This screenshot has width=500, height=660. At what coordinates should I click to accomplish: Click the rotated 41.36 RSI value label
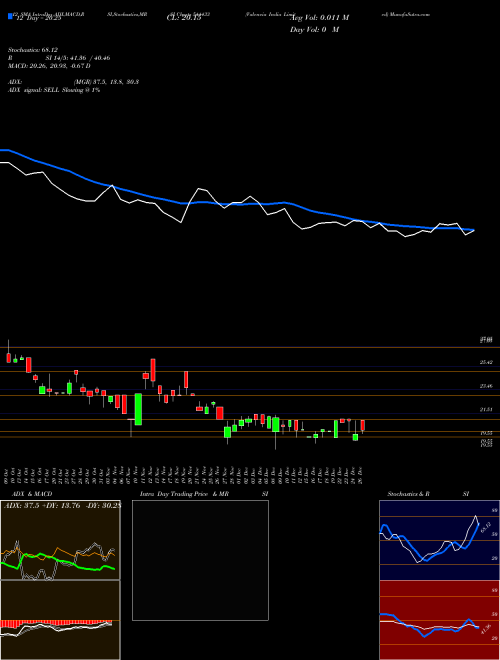click(x=486, y=630)
